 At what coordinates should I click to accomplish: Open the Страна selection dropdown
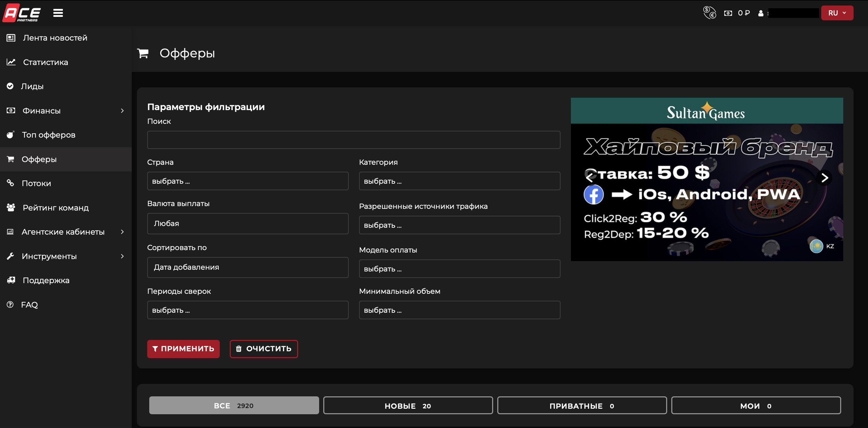pos(248,181)
